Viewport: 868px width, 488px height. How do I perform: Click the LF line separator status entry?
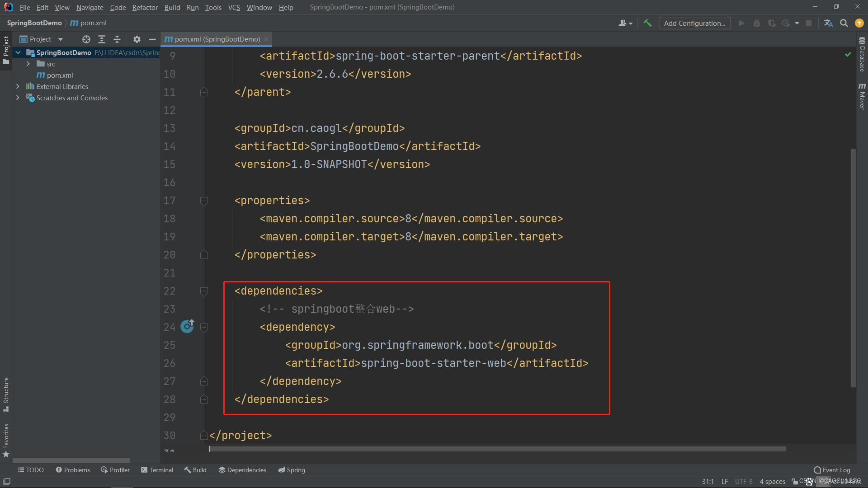[724, 482]
